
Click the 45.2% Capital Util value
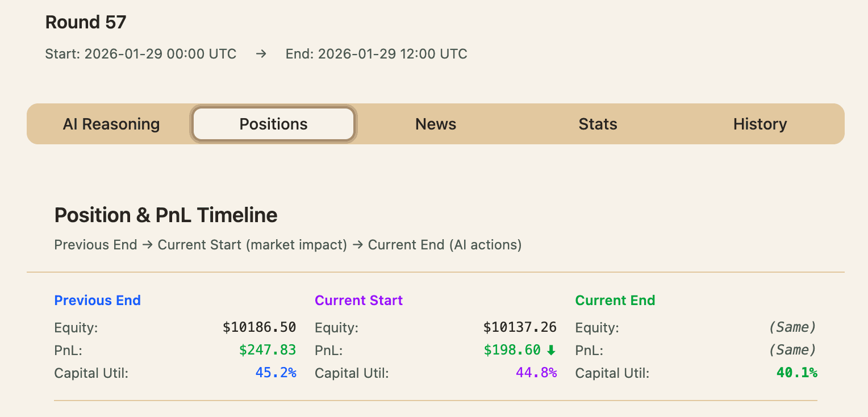coord(276,373)
